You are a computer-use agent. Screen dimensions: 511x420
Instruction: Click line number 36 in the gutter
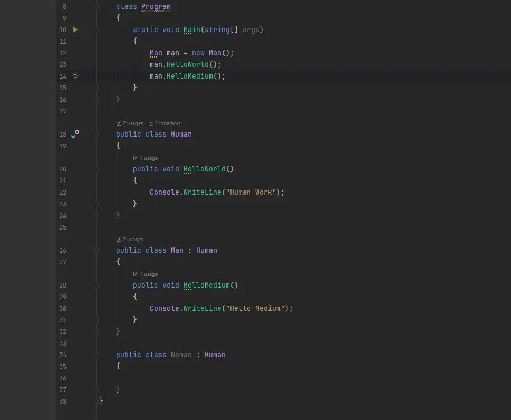[63, 378]
